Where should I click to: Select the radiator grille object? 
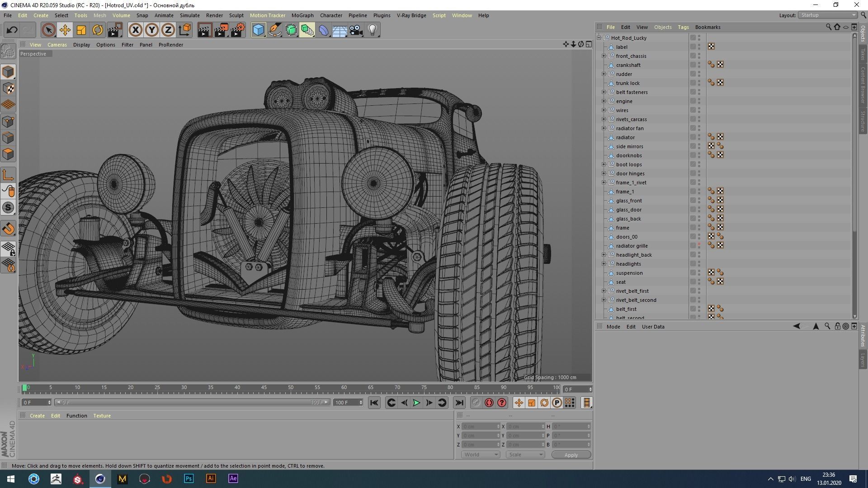coord(632,246)
